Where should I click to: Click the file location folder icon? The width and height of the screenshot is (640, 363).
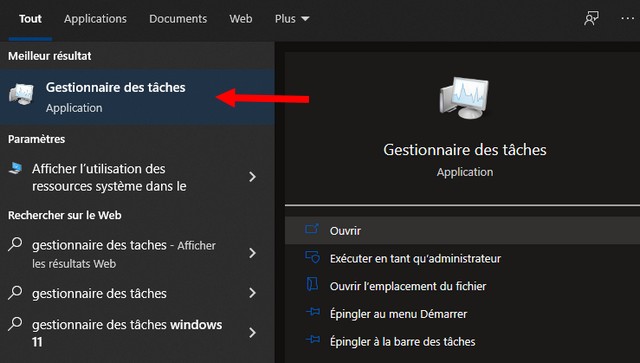point(312,284)
